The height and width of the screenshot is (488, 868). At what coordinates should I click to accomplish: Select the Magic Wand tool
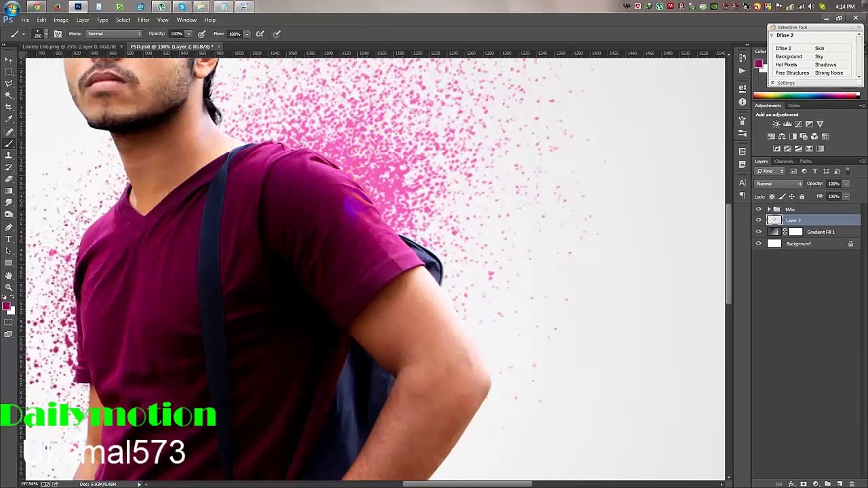9,96
